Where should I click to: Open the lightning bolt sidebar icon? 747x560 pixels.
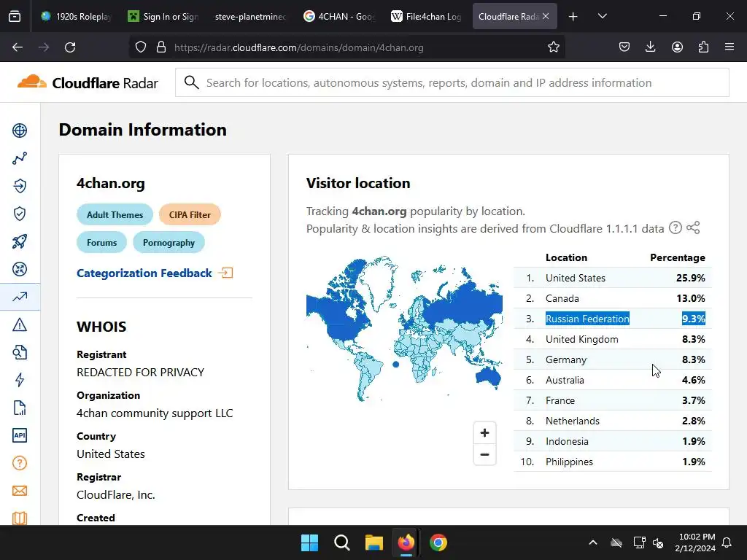(x=20, y=380)
